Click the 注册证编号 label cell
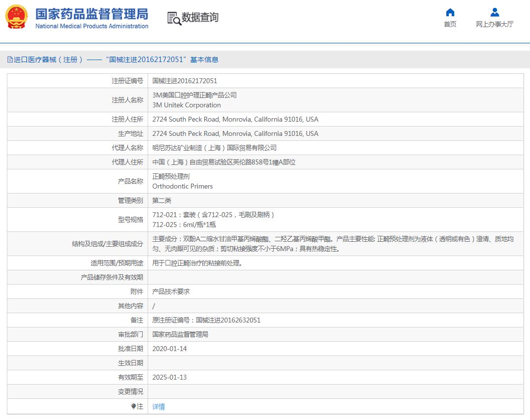This screenshot has width=530, height=420. click(x=127, y=81)
